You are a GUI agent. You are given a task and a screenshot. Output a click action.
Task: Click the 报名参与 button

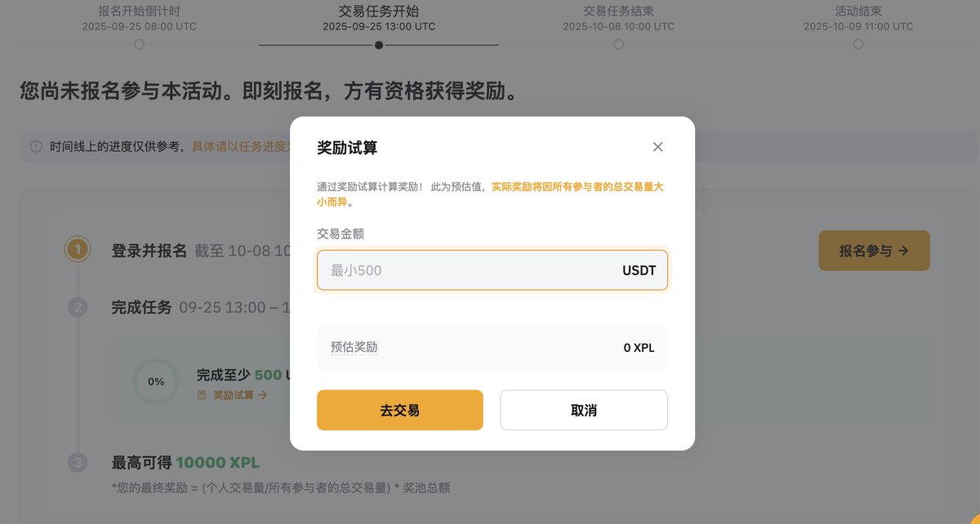(874, 251)
